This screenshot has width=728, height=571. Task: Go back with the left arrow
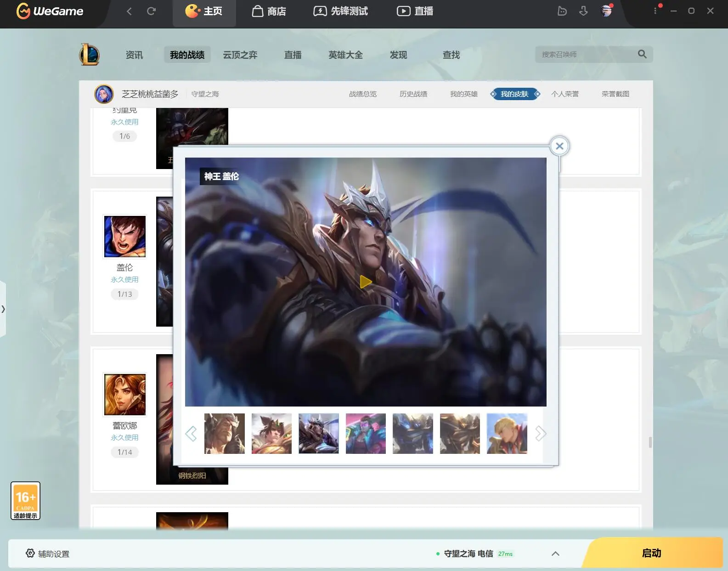(129, 11)
